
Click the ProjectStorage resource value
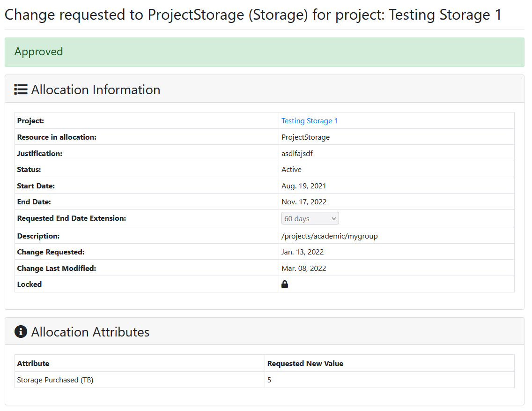pyautogui.click(x=305, y=137)
